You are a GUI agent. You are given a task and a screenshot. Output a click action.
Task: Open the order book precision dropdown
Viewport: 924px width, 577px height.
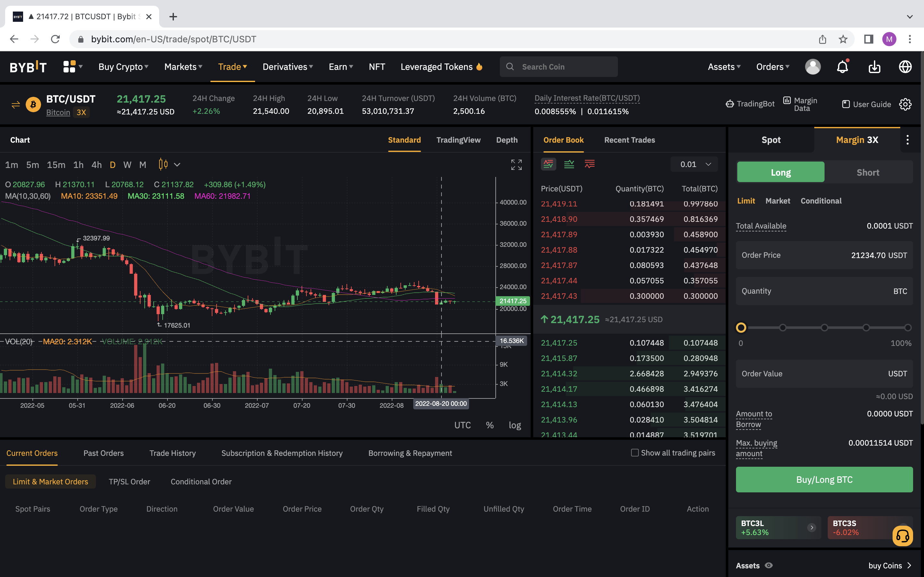[694, 164]
